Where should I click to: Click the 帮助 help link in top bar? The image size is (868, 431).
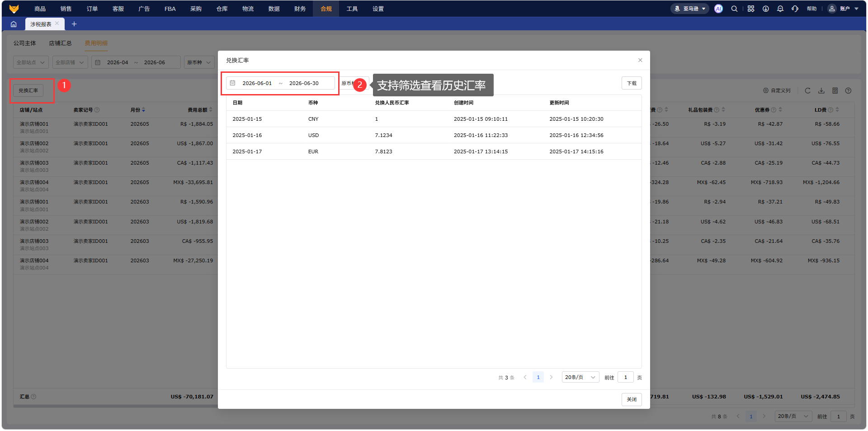tap(812, 9)
